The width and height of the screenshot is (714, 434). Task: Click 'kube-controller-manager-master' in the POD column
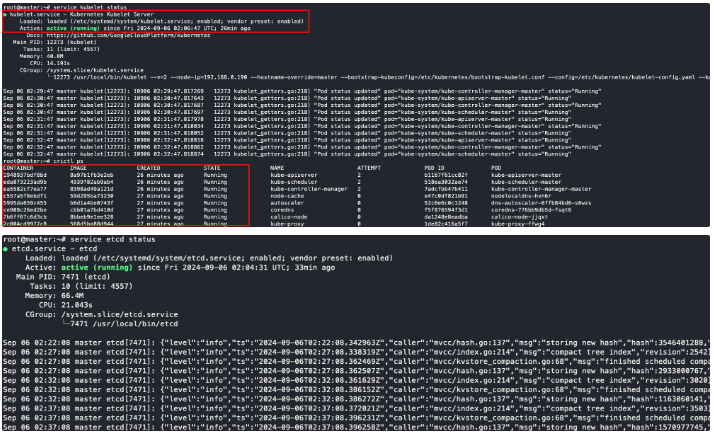[x=541, y=189]
